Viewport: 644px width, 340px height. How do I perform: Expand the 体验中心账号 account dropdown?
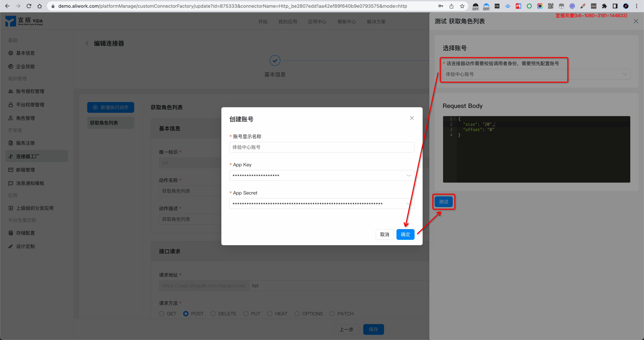coord(536,74)
